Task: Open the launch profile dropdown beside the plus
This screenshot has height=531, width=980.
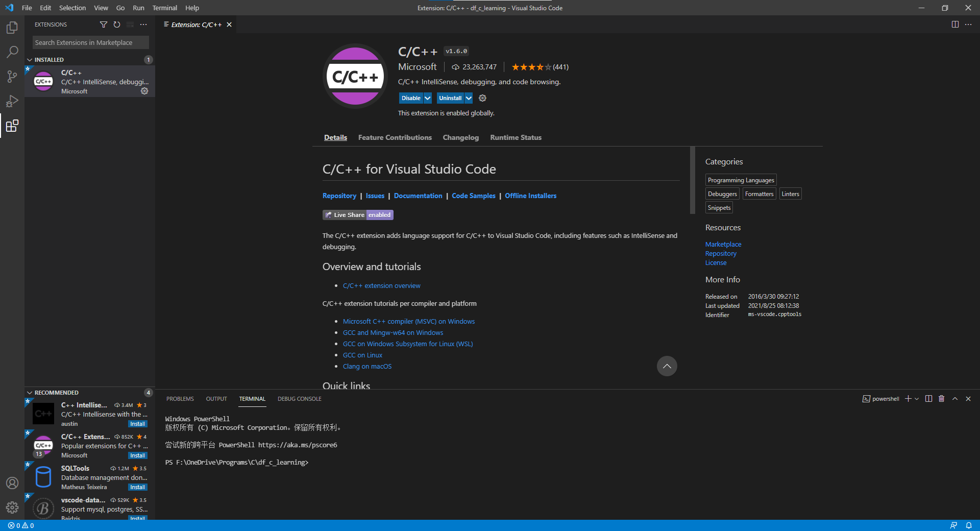Action: (x=917, y=399)
